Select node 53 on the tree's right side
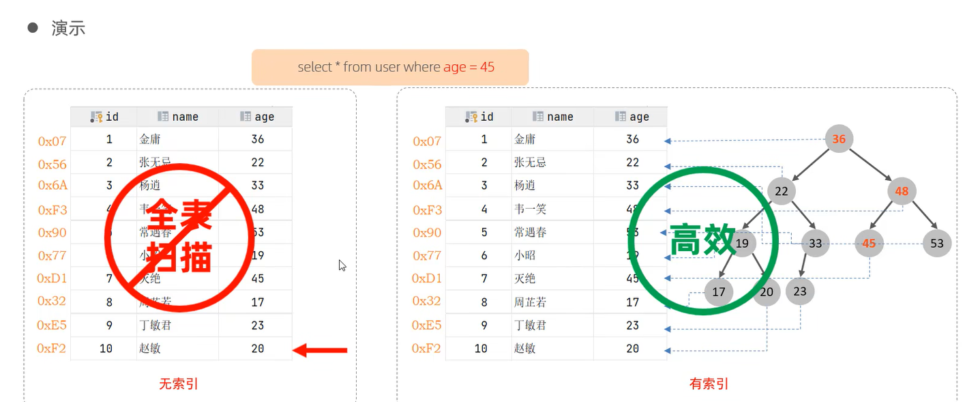Screen dimensions: 980x402 pyautogui.click(x=936, y=243)
